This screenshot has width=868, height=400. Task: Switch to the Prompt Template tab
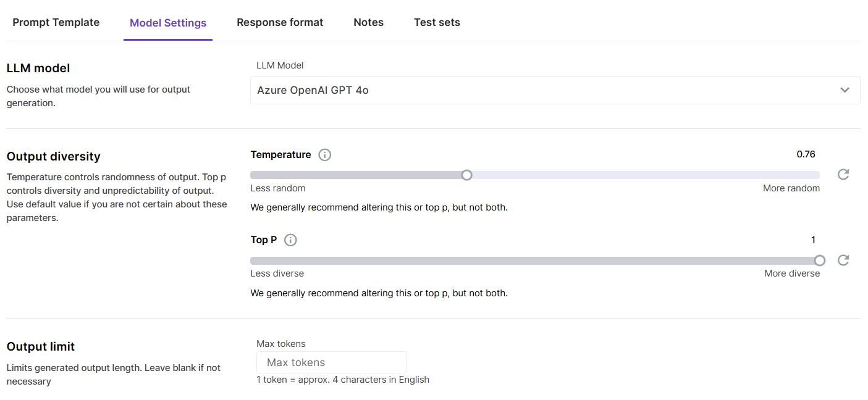[56, 22]
